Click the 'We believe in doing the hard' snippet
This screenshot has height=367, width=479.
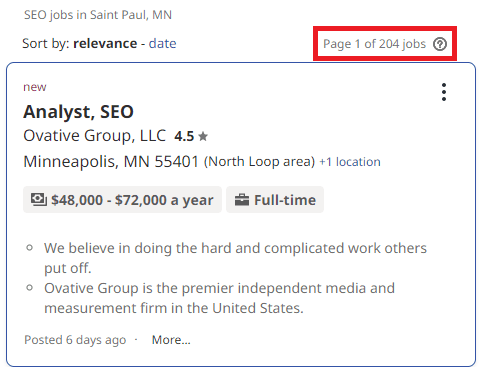235,258
